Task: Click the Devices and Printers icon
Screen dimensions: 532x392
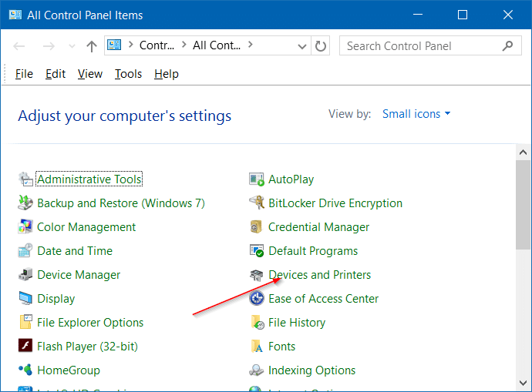Action: (x=257, y=275)
